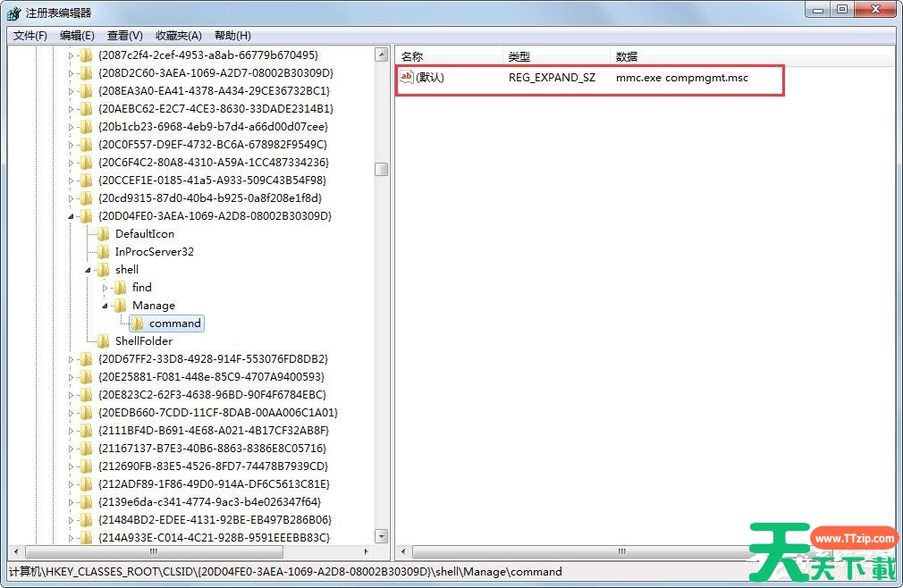Select key {212ADF89-1F86-49D0-914A-DF6C5613C81E}
The height and width of the screenshot is (588, 903).
(215, 483)
